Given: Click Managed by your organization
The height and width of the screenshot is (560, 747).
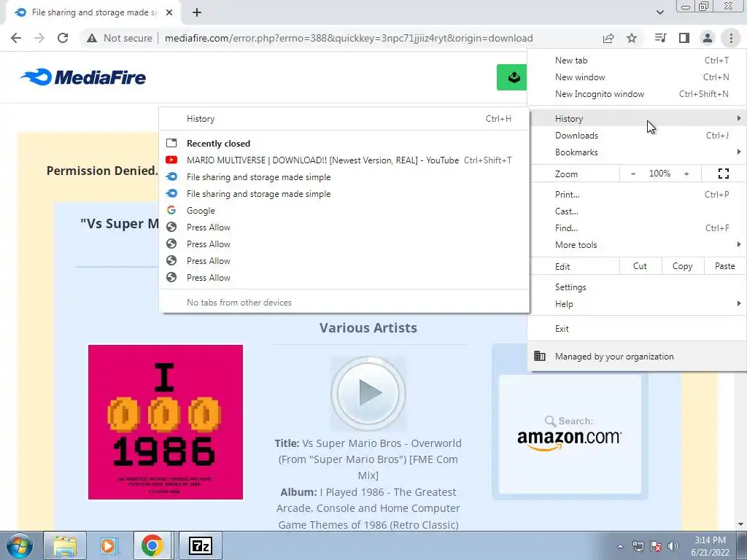Looking at the screenshot, I should pos(637,356).
